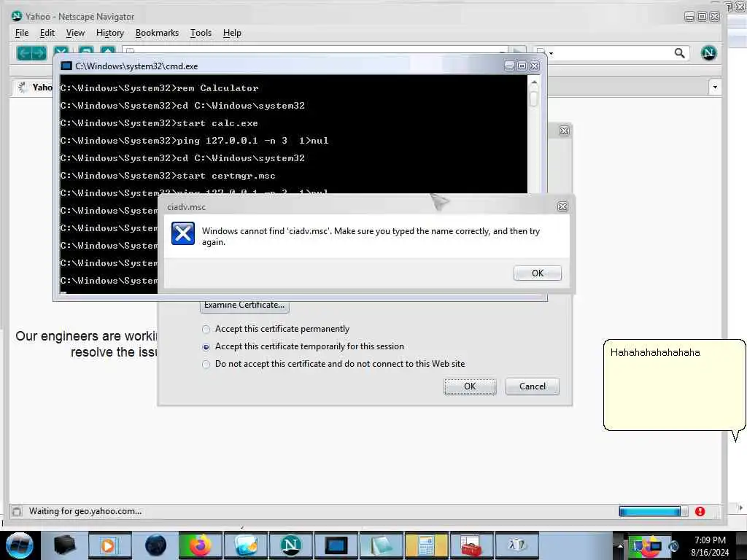Click the 'start certmgr.msc' line in cmd

point(168,176)
